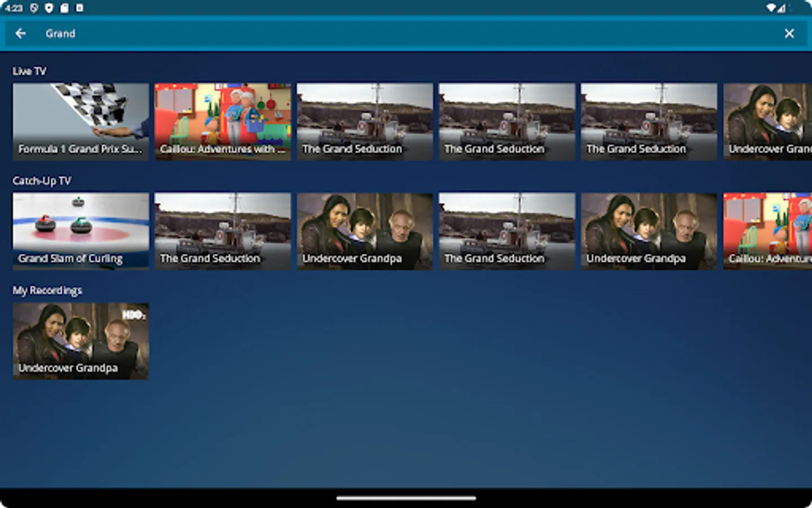Open Catch-Up's The Grand Seduction between both Undercover Grandpas
The width and height of the screenshot is (812, 508).
click(x=507, y=231)
